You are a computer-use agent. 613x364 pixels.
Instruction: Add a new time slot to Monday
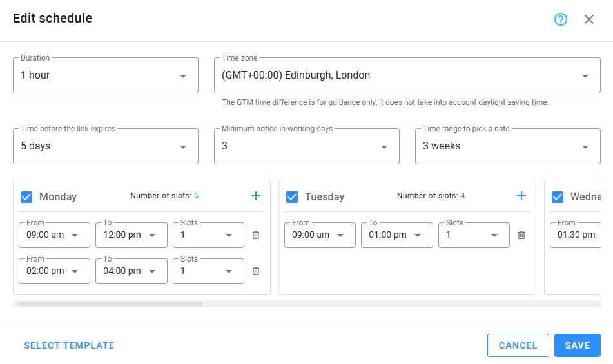point(255,196)
